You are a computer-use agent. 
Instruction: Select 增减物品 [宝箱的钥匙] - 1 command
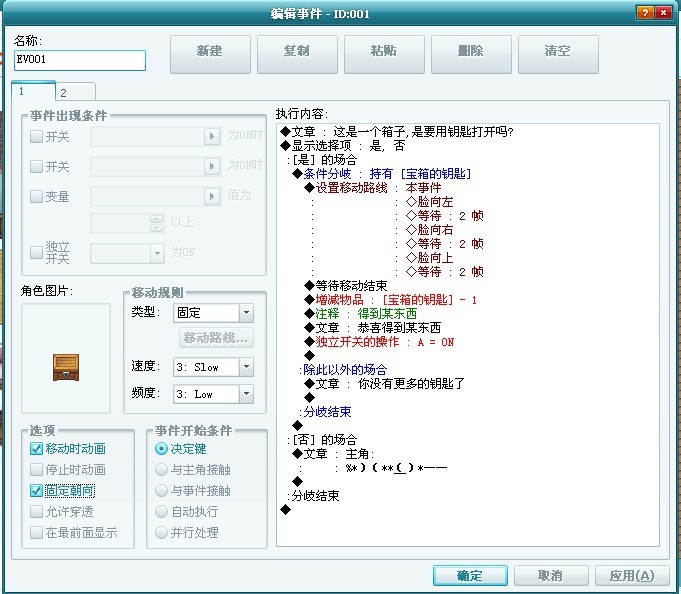coord(390,300)
